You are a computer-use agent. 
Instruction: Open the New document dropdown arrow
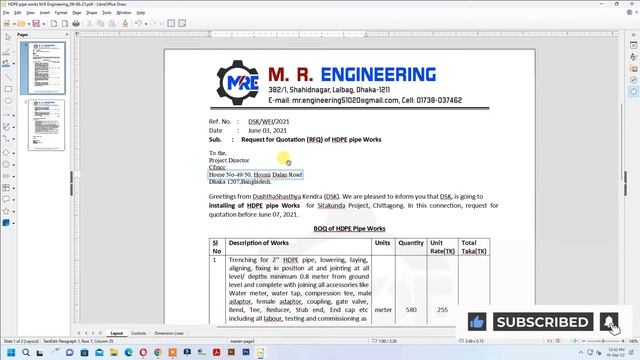pos(14,24)
